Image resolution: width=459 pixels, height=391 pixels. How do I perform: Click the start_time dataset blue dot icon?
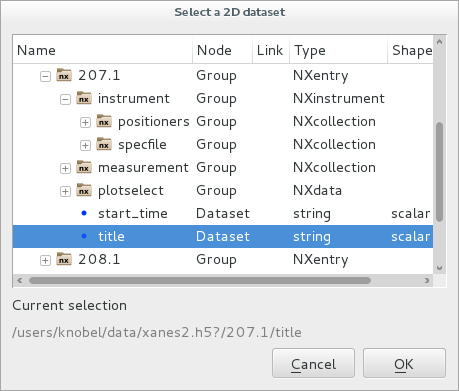(x=84, y=213)
